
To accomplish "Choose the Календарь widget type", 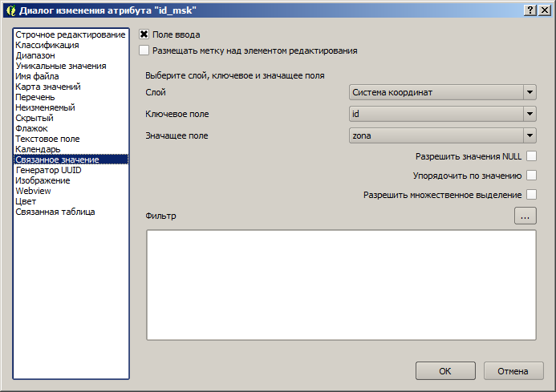I will pyautogui.click(x=38, y=149).
